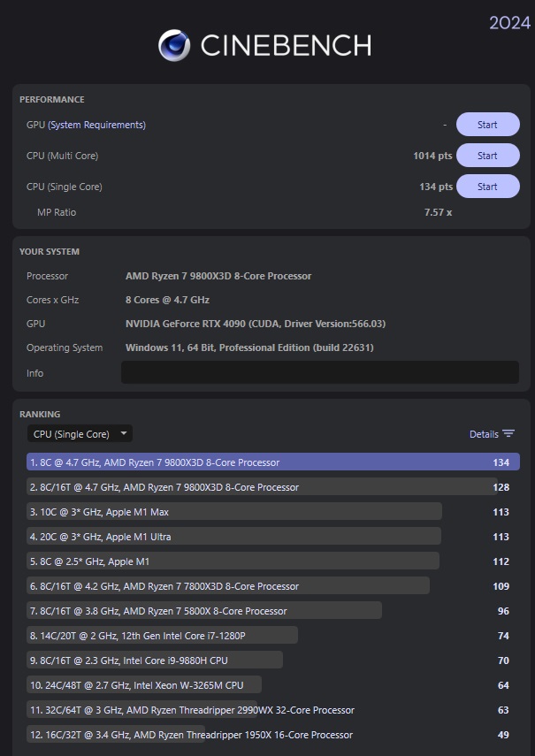Click the Details filter icon
Screen dimensions: 535x756
(x=508, y=433)
